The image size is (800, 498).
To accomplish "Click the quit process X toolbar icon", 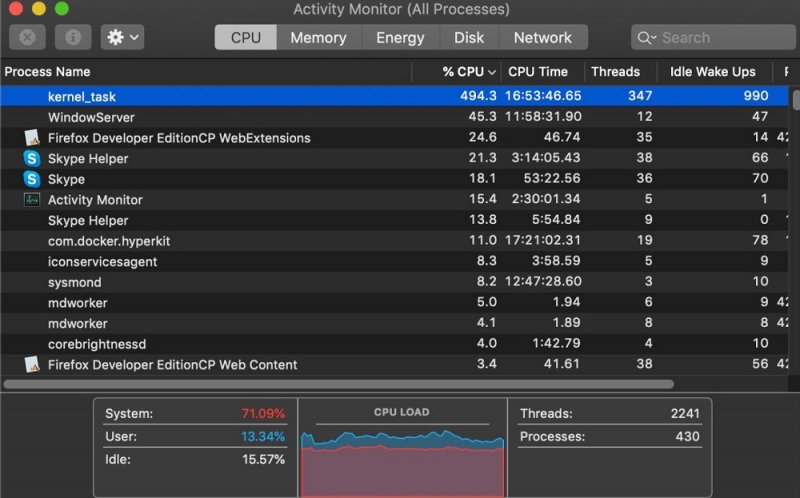I will (27, 37).
